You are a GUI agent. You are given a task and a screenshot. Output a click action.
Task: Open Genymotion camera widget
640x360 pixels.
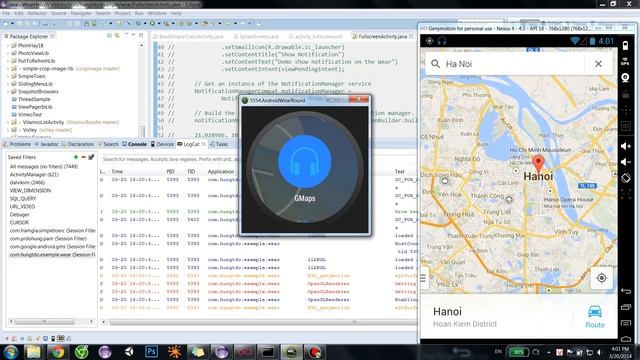pyautogui.click(x=625, y=78)
